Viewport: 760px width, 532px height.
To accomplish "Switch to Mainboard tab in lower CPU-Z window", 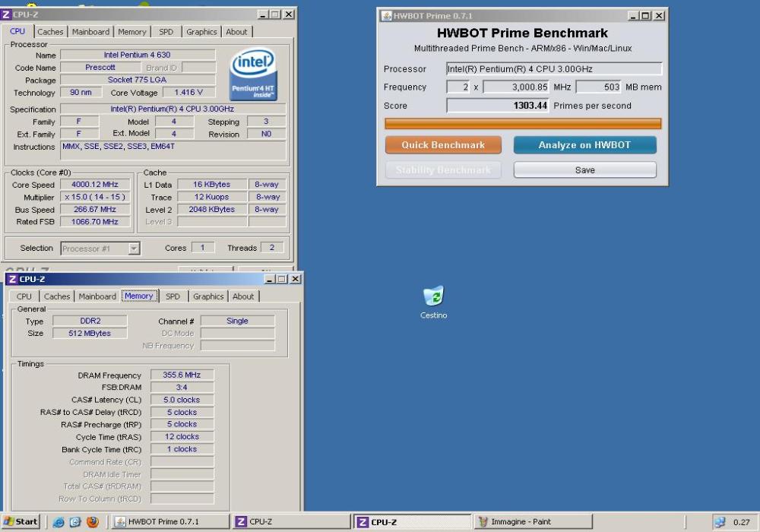I will click(97, 296).
